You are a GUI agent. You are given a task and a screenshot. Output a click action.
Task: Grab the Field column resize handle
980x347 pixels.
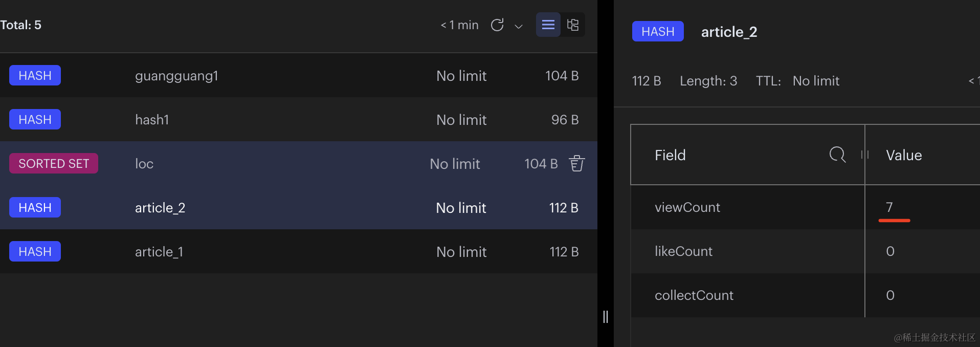pyautogui.click(x=865, y=155)
